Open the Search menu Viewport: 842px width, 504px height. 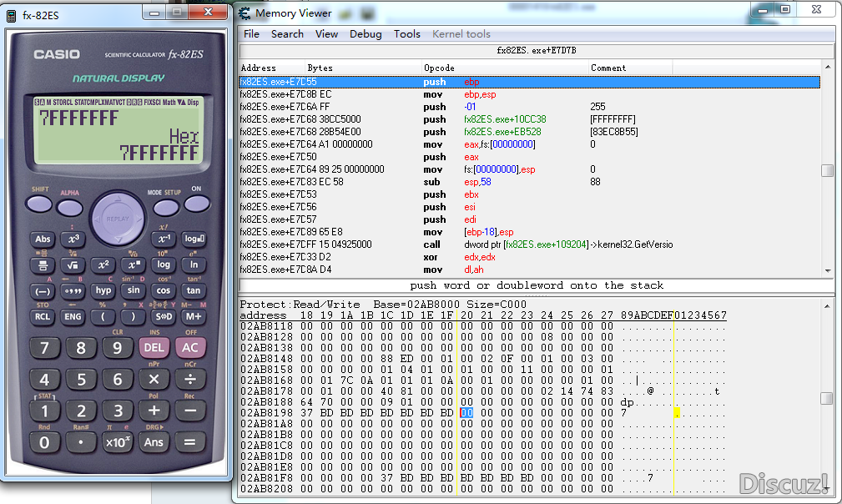pos(287,34)
